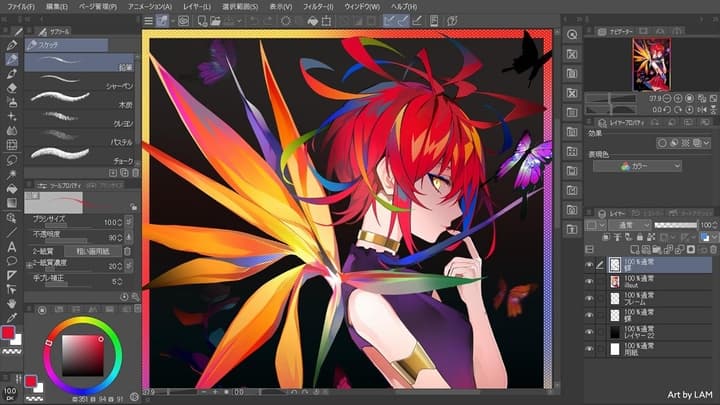The height and width of the screenshot is (405, 720).
Task: Create a new raster layer
Action: click(635, 249)
